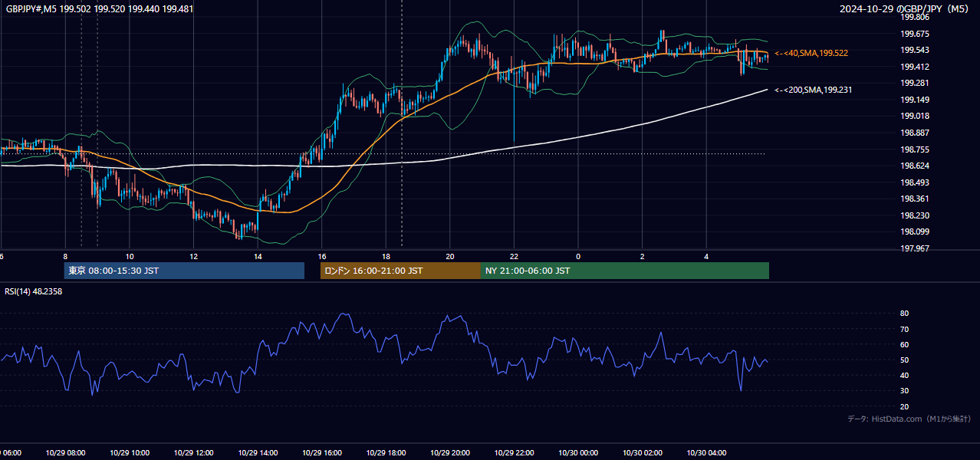Click hour label 18 under price chart
The image size is (980, 460).
[x=386, y=256]
